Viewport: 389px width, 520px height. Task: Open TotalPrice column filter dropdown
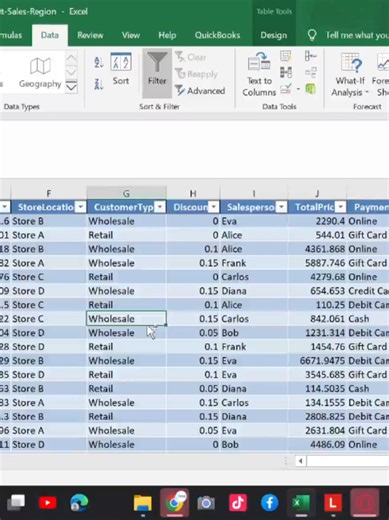[340, 207]
